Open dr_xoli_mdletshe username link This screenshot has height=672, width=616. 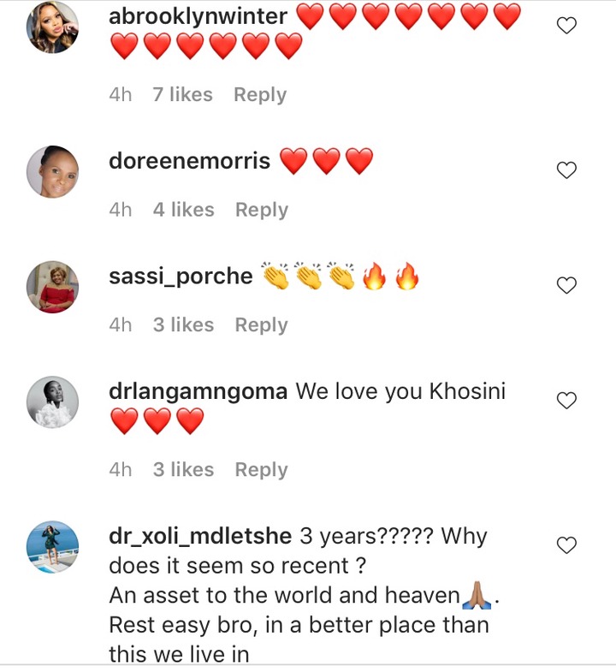(200, 537)
